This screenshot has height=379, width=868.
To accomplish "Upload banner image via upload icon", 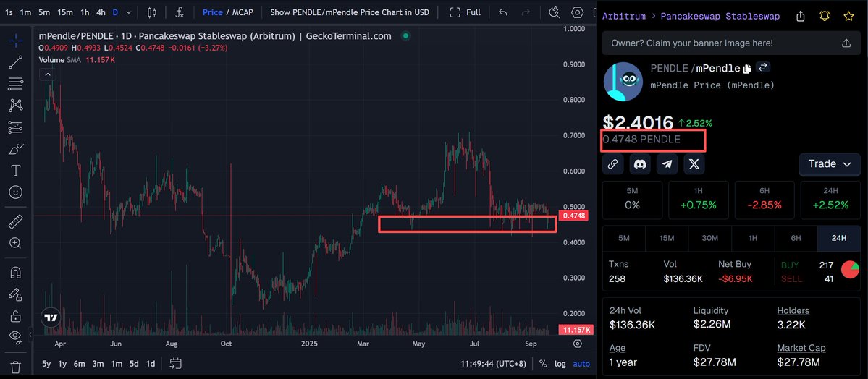I will [846, 43].
